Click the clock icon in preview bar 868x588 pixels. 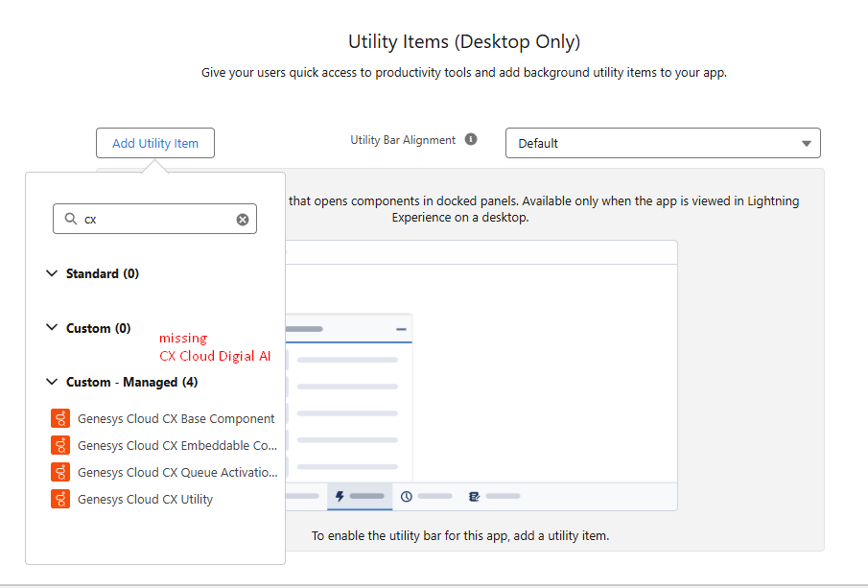tap(407, 496)
